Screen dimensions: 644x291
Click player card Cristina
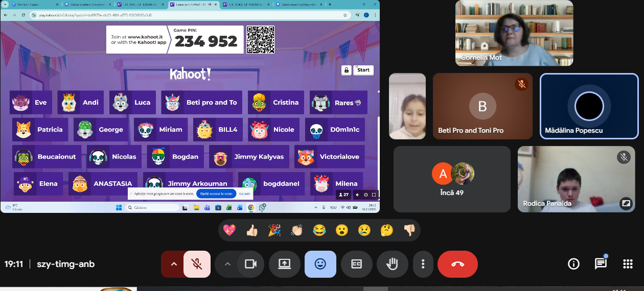pyautogui.click(x=276, y=103)
